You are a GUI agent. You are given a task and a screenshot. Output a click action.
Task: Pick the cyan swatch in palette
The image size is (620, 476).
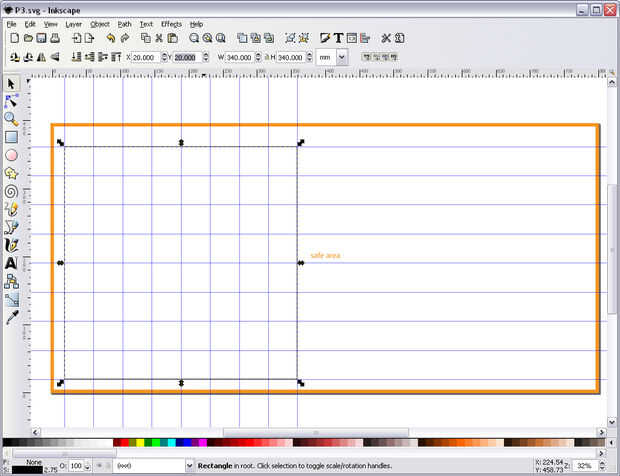pyautogui.click(x=172, y=442)
